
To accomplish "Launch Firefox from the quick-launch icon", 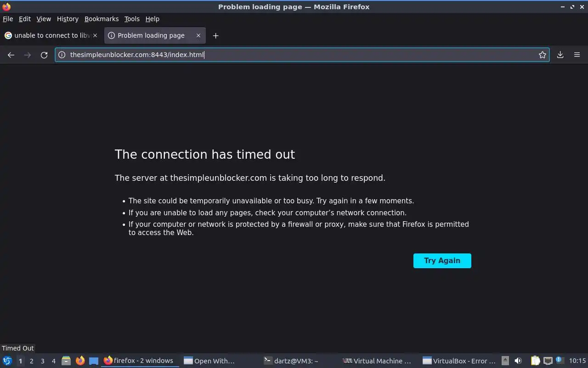I will coord(80,361).
